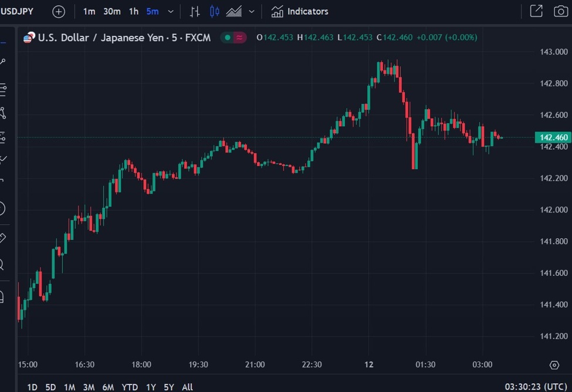Expand the chart style dropdown arrow
572x392 pixels.
click(251, 11)
